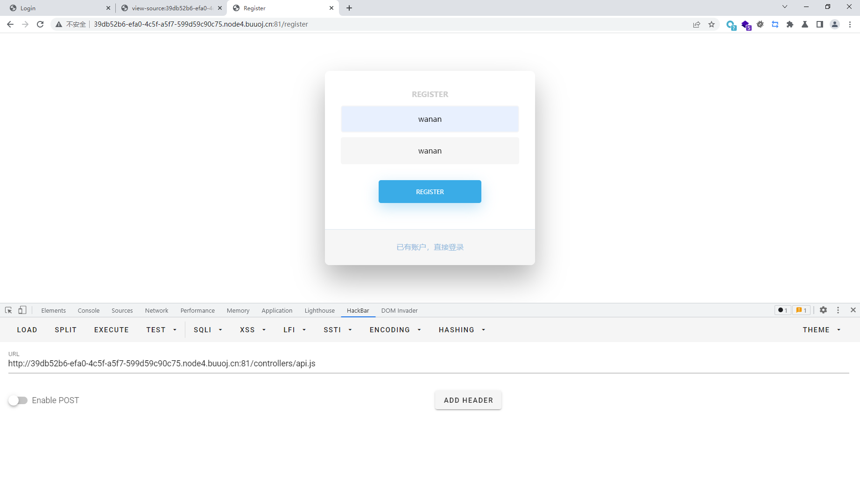
Task: Click the username field containing wanan
Action: click(430, 119)
